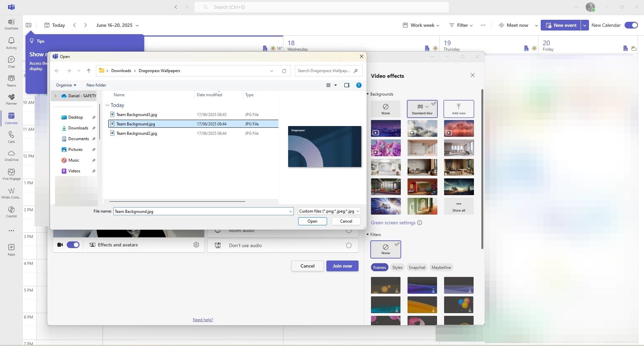Open the Calls icon in the sidebar
The height and width of the screenshot is (346, 644).
(x=11, y=136)
